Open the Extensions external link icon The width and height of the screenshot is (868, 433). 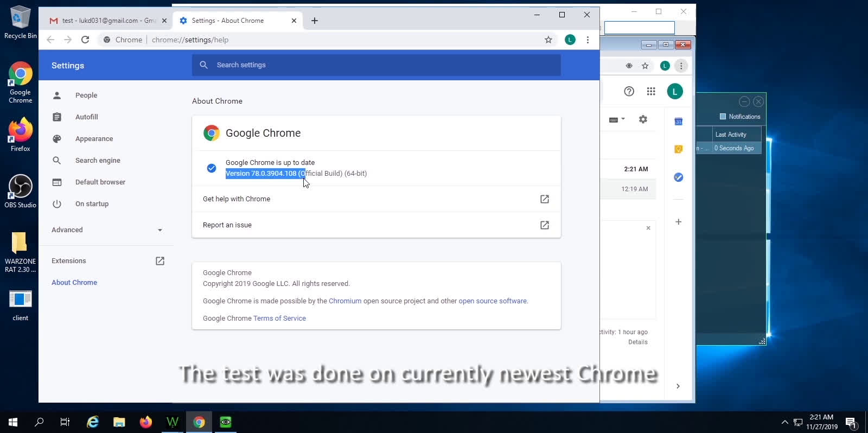click(160, 261)
